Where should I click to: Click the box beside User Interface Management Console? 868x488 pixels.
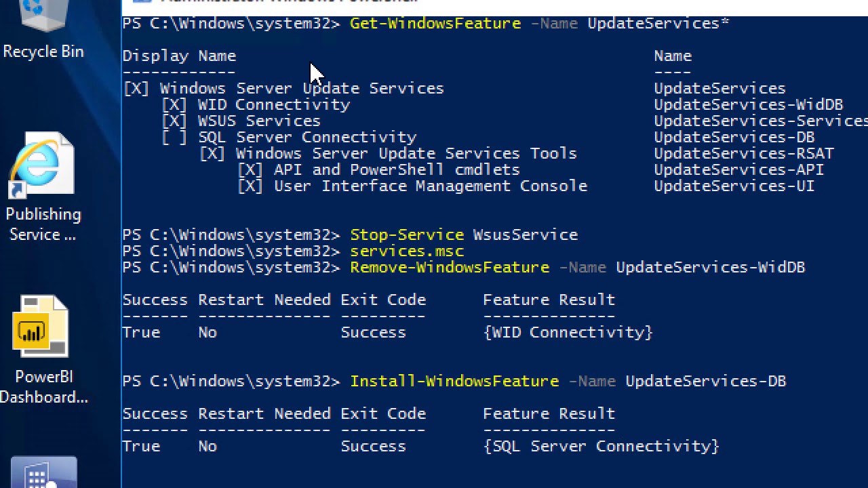pos(250,186)
